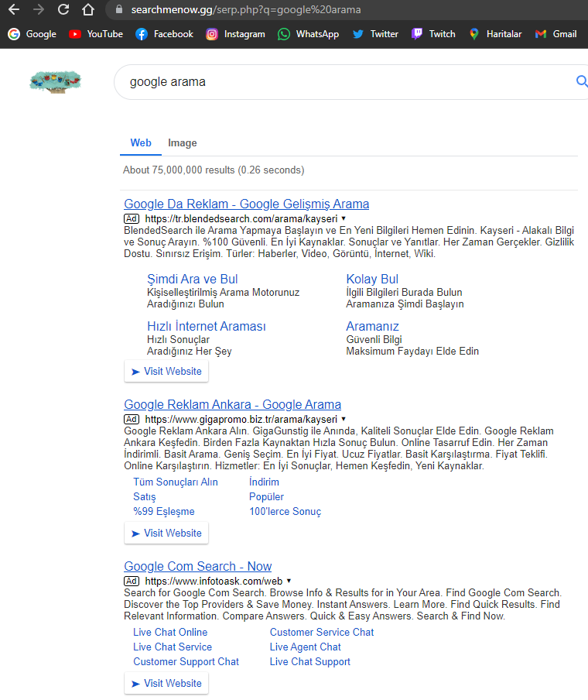Image resolution: width=588 pixels, height=700 pixels.
Task: Open the YouTube bookmark
Action: (x=96, y=34)
